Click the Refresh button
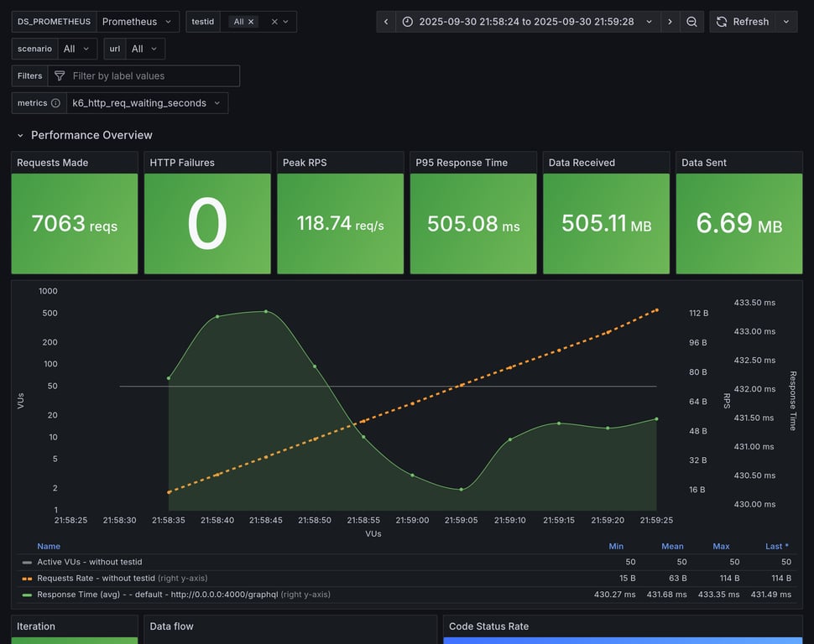The height and width of the screenshot is (644, 814). [x=742, y=22]
